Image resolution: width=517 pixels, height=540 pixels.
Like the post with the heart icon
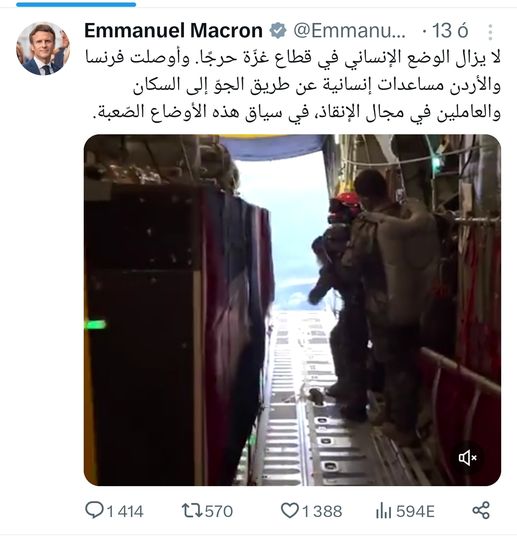coord(290,510)
